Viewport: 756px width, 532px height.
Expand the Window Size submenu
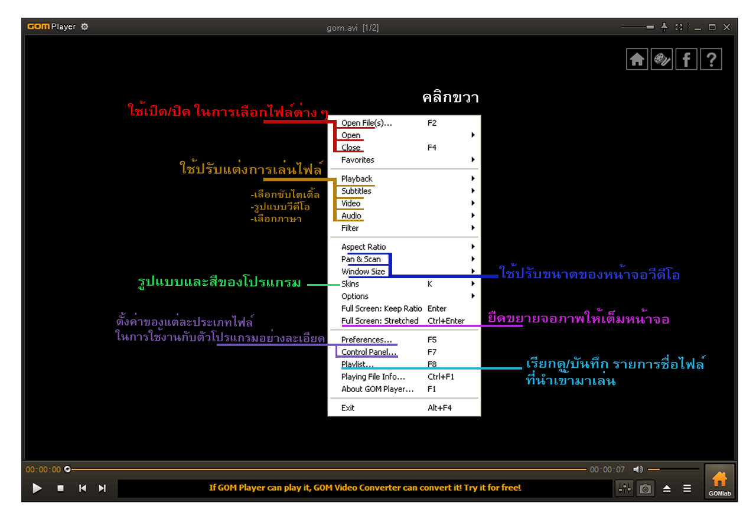click(x=404, y=272)
